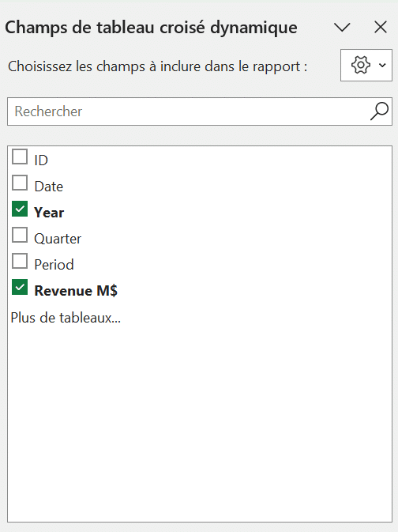Uncheck the Revenue M$ checkbox

[20, 287]
